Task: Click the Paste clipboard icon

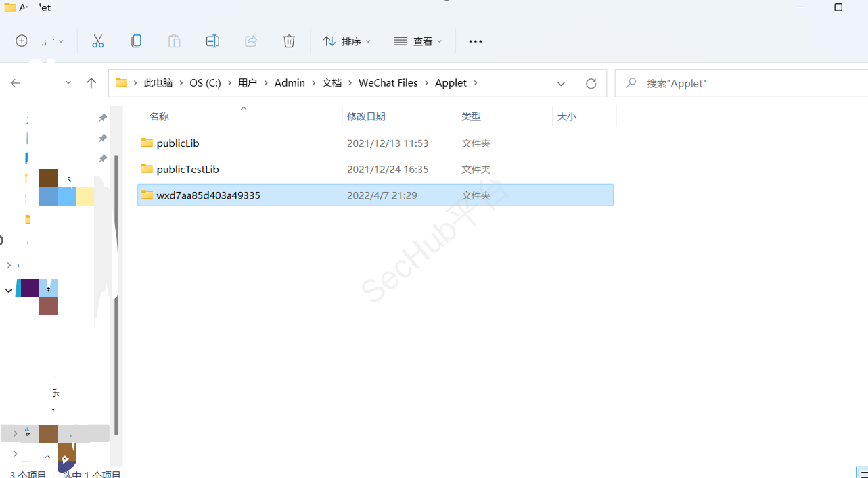Action: tap(175, 41)
